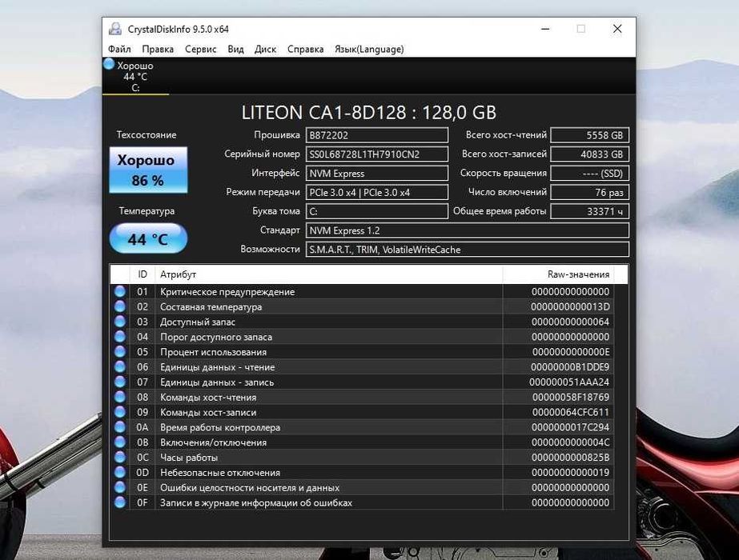Click the status orb for Порог доступного запаса

point(120,337)
